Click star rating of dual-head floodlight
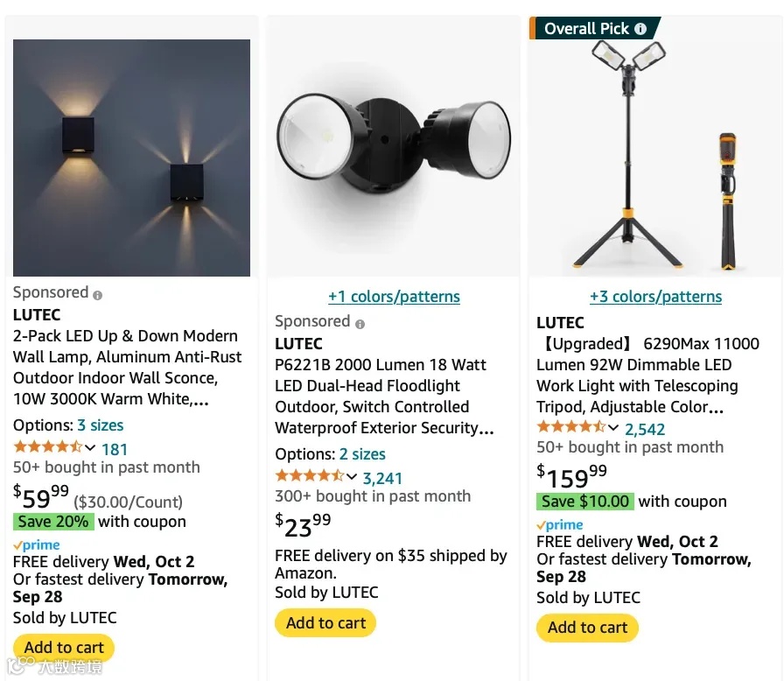 pyautogui.click(x=310, y=475)
